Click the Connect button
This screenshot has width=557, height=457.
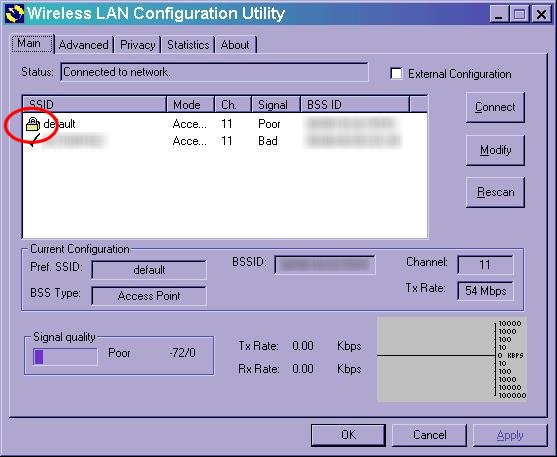(x=495, y=107)
